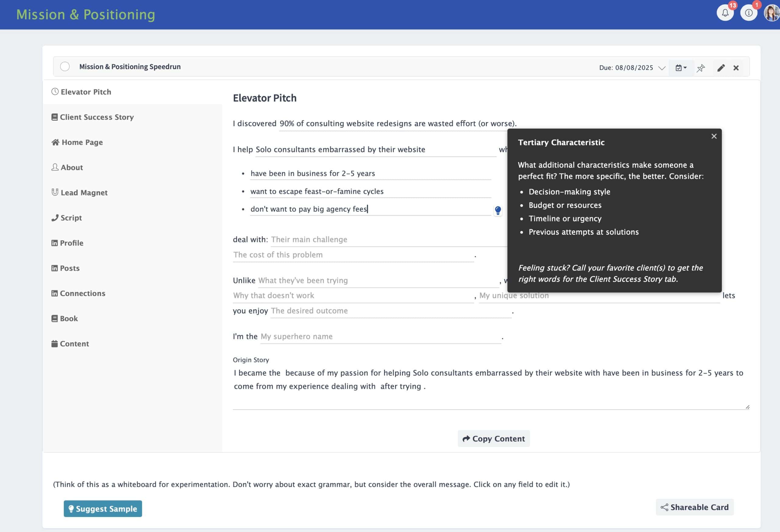This screenshot has height=532, width=780.
Task: Remove the Mission & Positioning Speedrun task
Action: (x=736, y=68)
